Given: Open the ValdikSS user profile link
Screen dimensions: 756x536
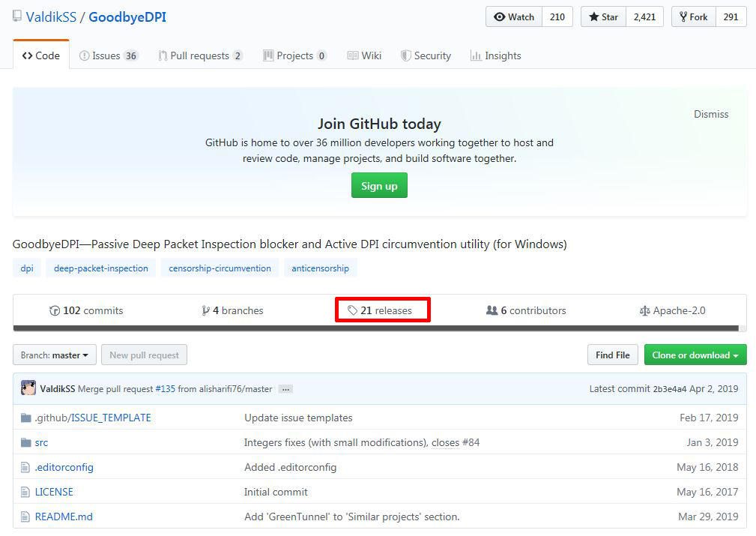Looking at the screenshot, I should click(51, 17).
